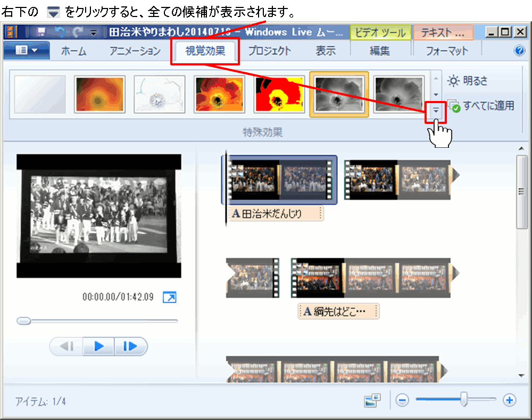The image size is (532, 420).
Task: Switch to the アニメーション tab
Action: click(135, 51)
